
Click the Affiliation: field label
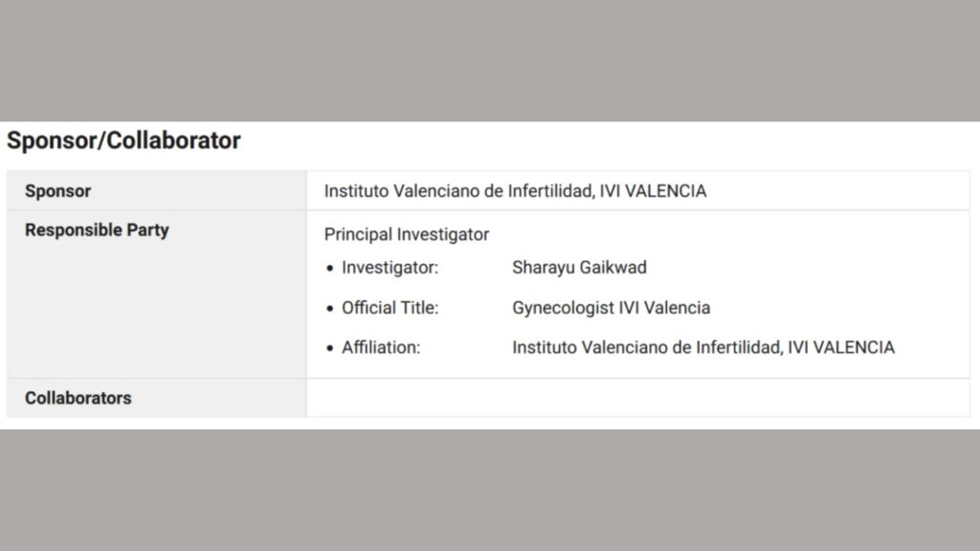(381, 347)
